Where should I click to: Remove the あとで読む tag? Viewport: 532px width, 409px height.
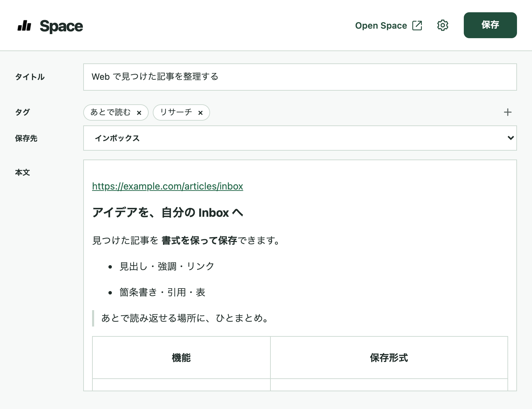point(139,113)
